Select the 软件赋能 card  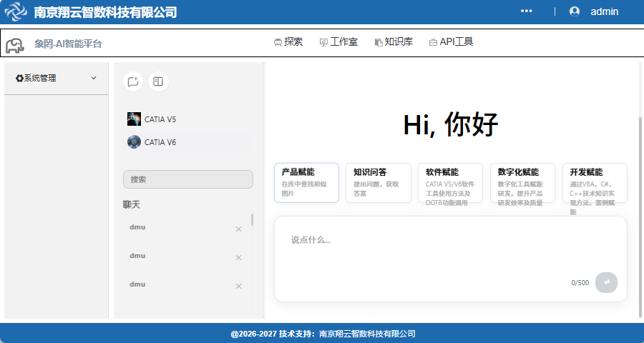tap(451, 183)
